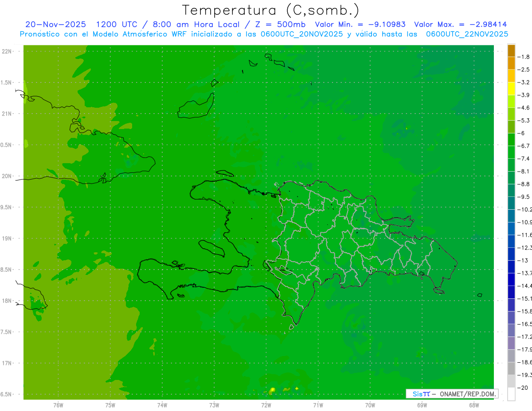Click the "1200 UTC" time label
Screen dimensions: 532x411
pos(116,24)
